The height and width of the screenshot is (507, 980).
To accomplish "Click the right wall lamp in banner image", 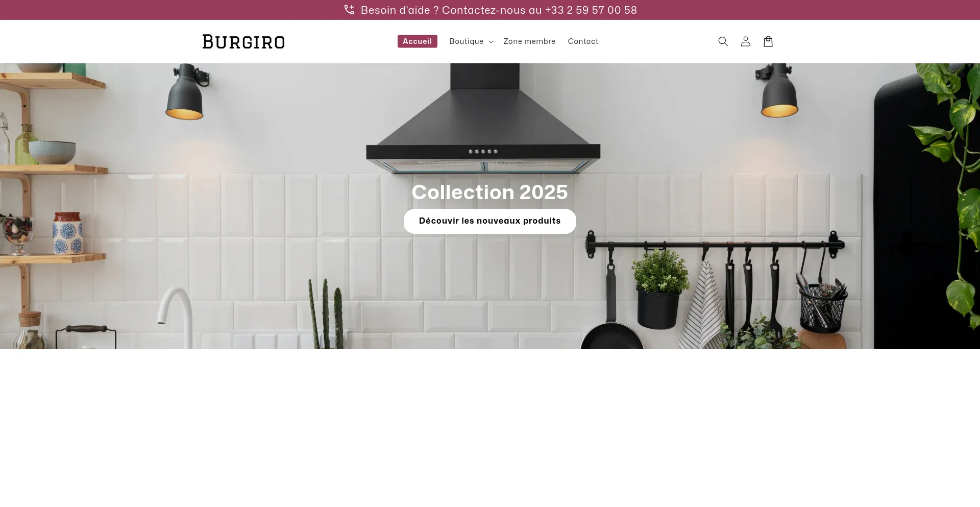I will (x=777, y=91).
